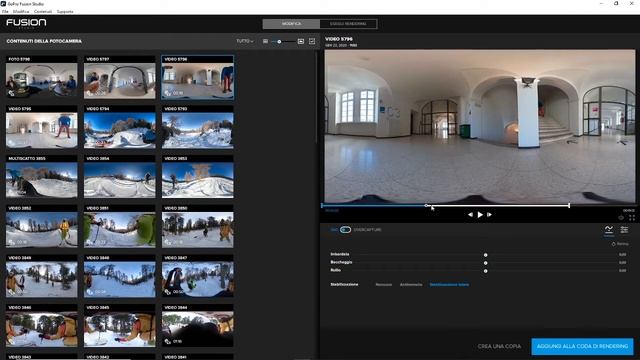The height and width of the screenshot is (360, 640).
Task: Select the Video 3844 thumbnail
Action: [x=198, y=326]
